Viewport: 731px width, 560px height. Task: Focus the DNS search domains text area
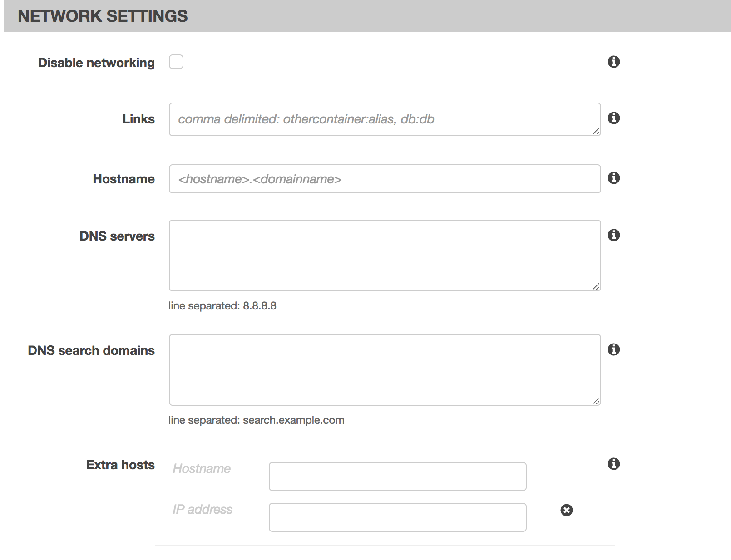[x=385, y=370]
